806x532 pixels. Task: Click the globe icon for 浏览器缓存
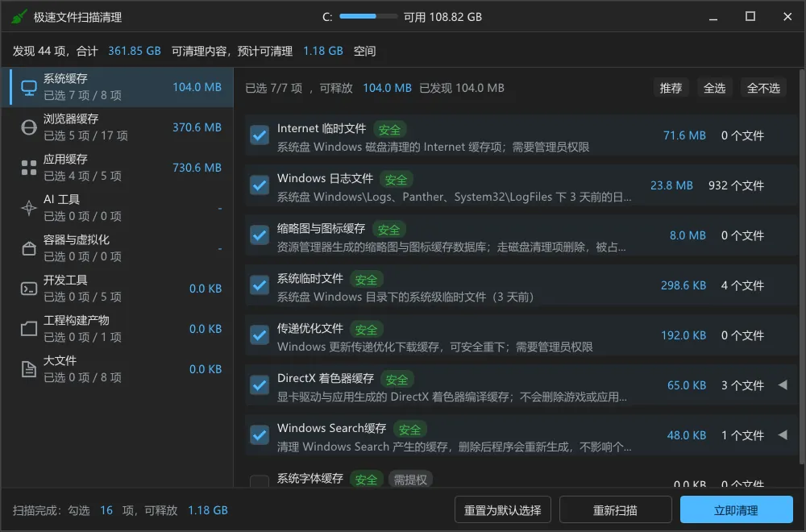point(29,127)
